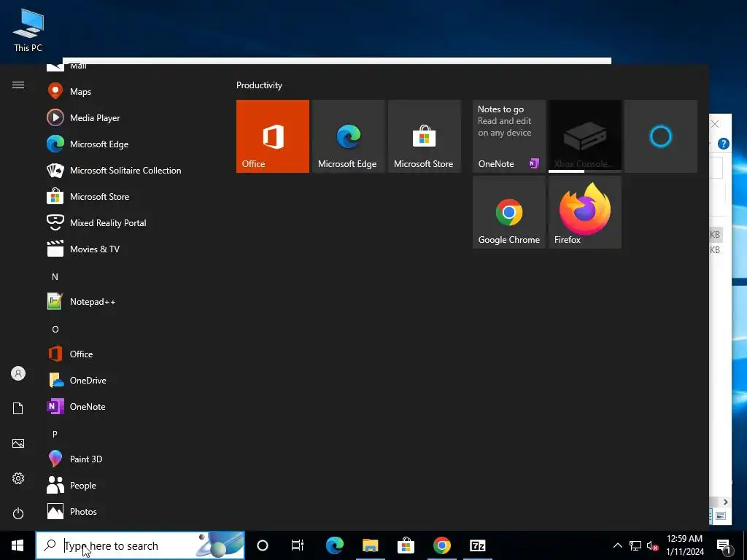Open Settings gear in Start sidebar
747x560 pixels.
point(18,478)
